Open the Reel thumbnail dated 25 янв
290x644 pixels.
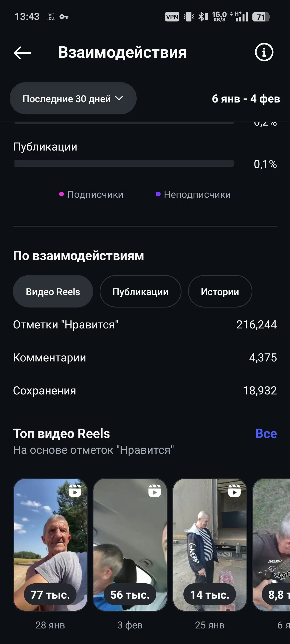click(x=210, y=545)
